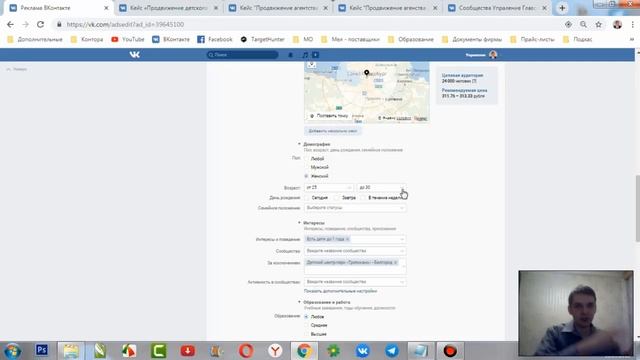Open Chrome zoom magnifier icon in address bar
This screenshot has height=360, width=640.
583,24
